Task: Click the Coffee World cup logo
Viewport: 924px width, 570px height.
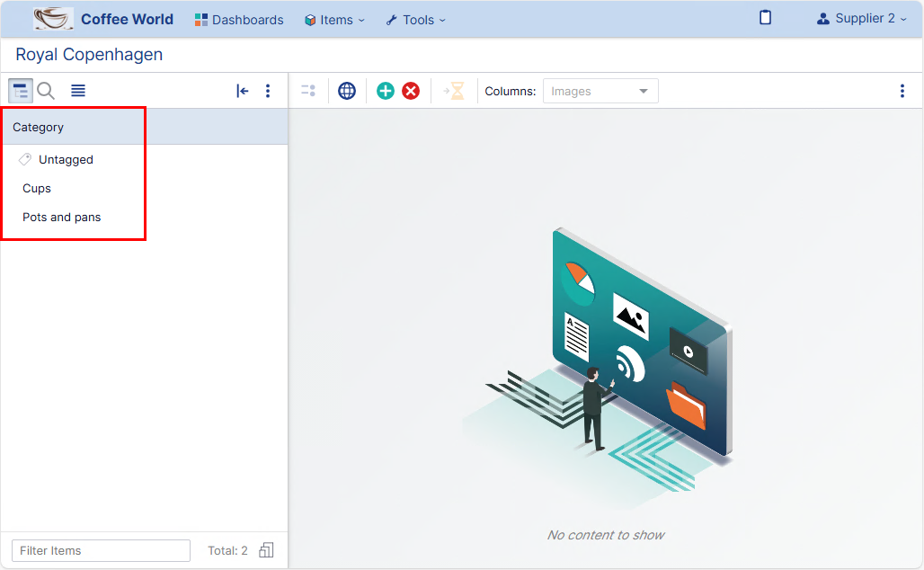Action: point(53,19)
